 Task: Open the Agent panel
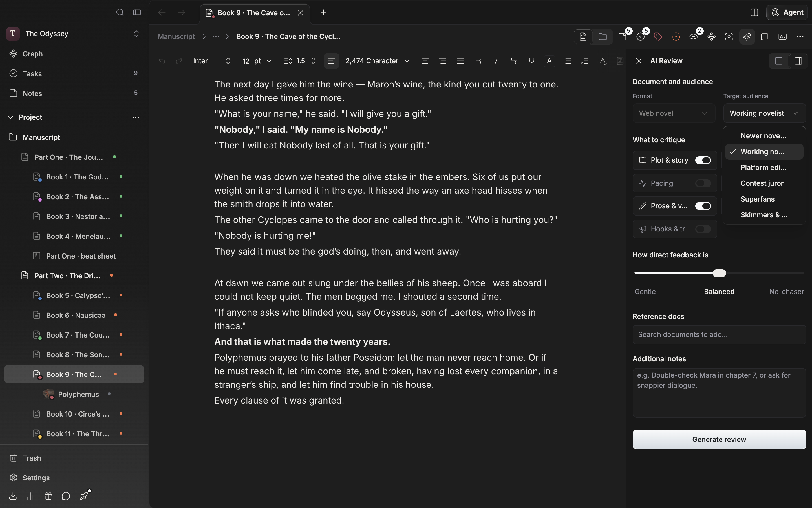pyautogui.click(x=787, y=12)
